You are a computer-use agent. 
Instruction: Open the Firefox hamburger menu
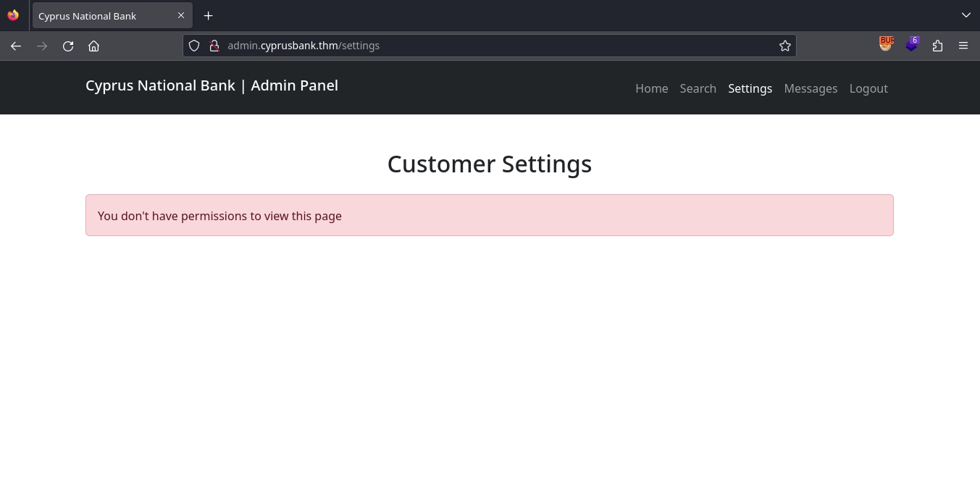[963, 46]
